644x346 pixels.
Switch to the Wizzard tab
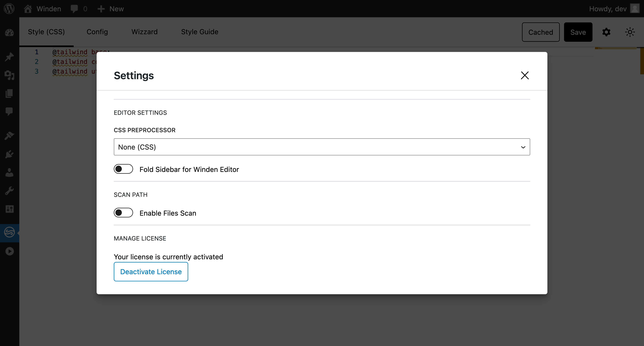point(145,32)
